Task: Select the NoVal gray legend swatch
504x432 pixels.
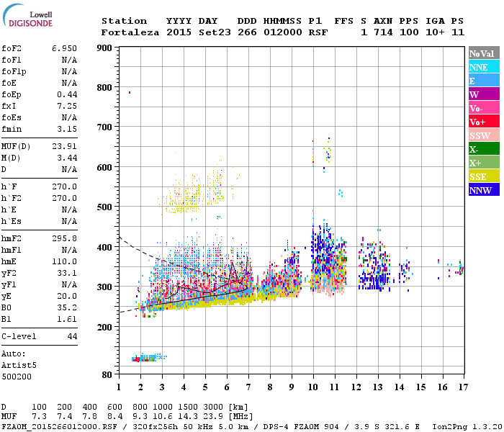Action: pyautogui.click(x=484, y=53)
